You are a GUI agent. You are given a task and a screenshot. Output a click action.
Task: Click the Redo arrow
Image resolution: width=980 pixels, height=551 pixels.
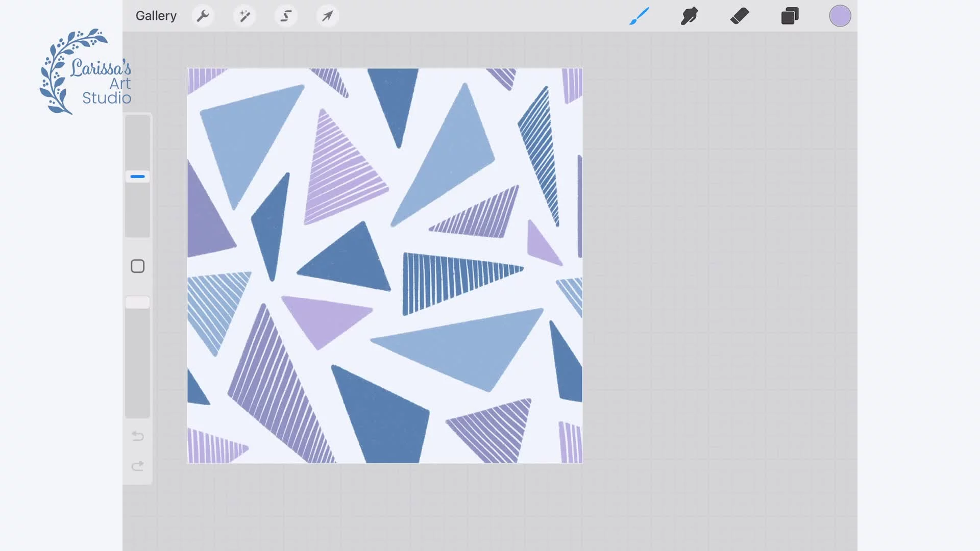(138, 466)
